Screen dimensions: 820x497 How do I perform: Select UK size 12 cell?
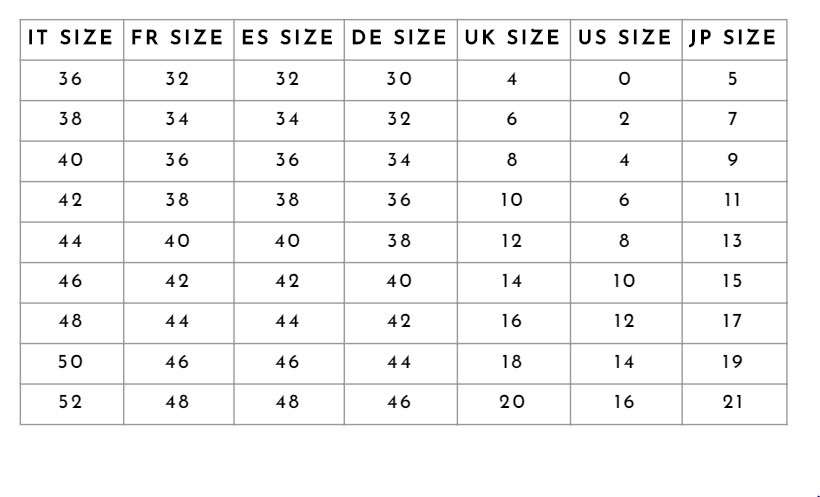pos(512,241)
